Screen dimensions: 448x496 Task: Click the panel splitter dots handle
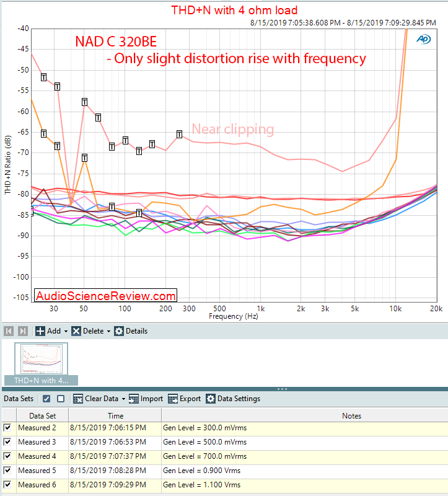coord(282,389)
